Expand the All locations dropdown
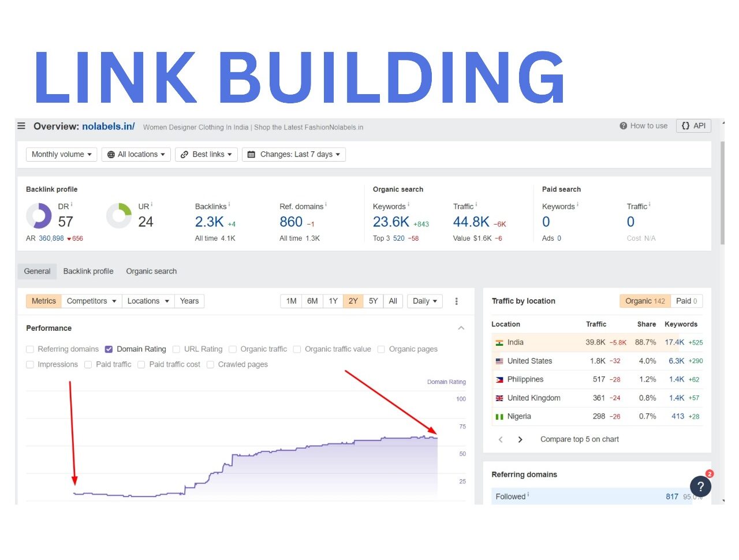This screenshot has height=560, width=739. 136,155
